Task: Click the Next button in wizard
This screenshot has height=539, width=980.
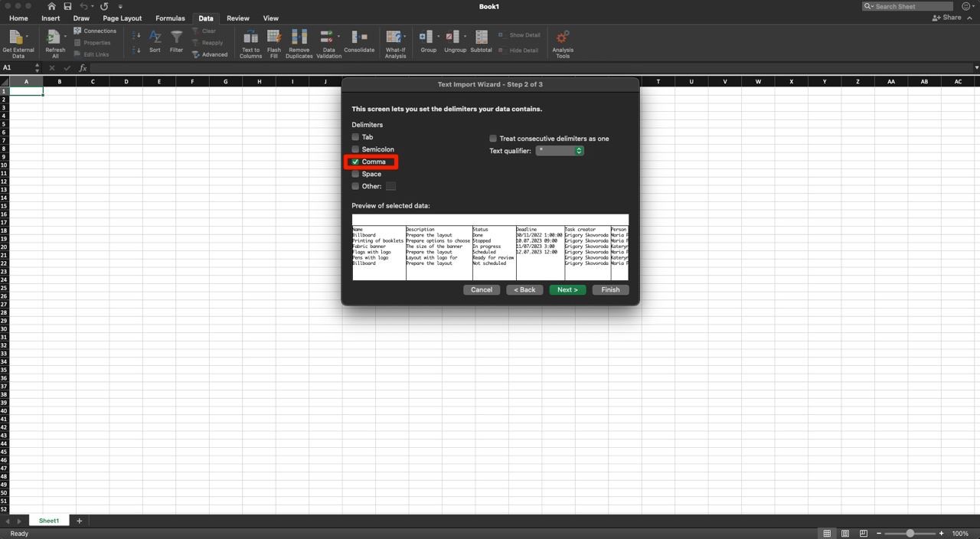Action: click(567, 289)
